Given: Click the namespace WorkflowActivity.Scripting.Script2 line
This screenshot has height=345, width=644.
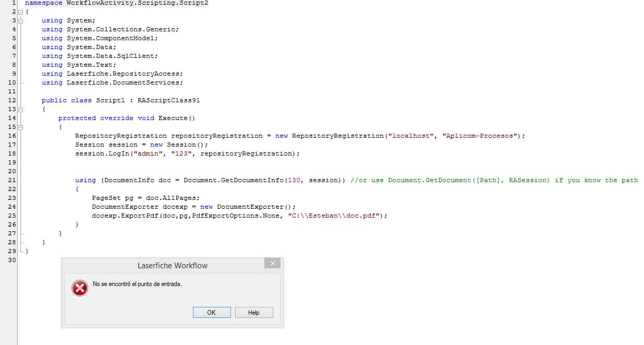Looking at the screenshot, I should (116, 3).
